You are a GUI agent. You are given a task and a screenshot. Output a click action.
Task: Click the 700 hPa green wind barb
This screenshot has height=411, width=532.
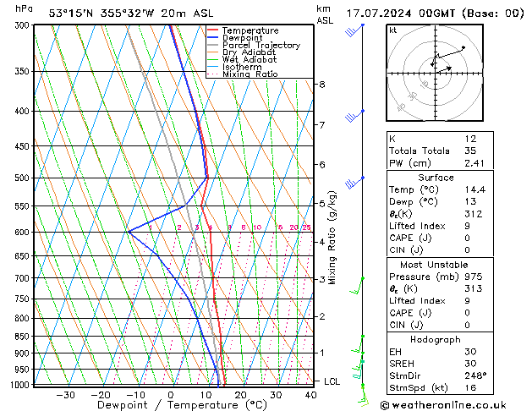point(357,286)
